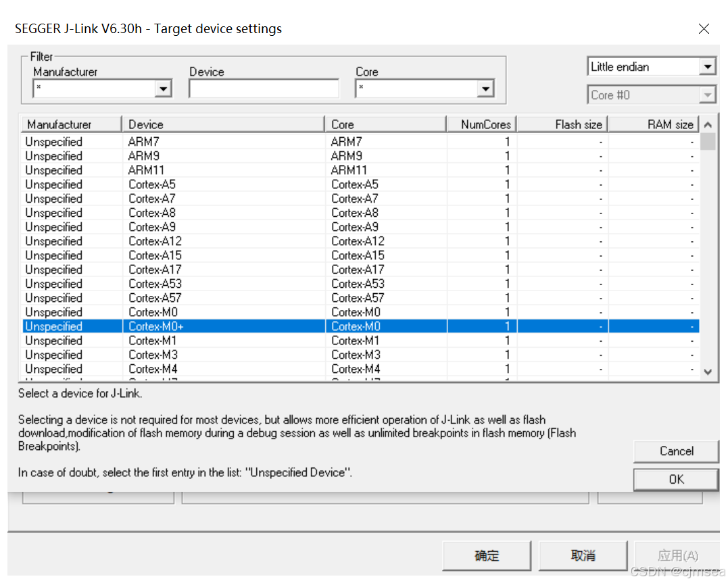Select the Cortex-M1 device row
Screen dimensions: 728x583
tap(361, 340)
